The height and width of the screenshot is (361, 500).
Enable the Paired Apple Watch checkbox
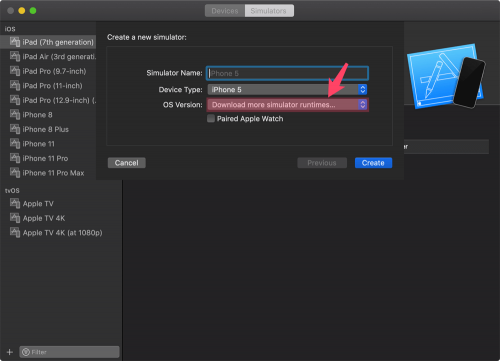[x=211, y=118]
